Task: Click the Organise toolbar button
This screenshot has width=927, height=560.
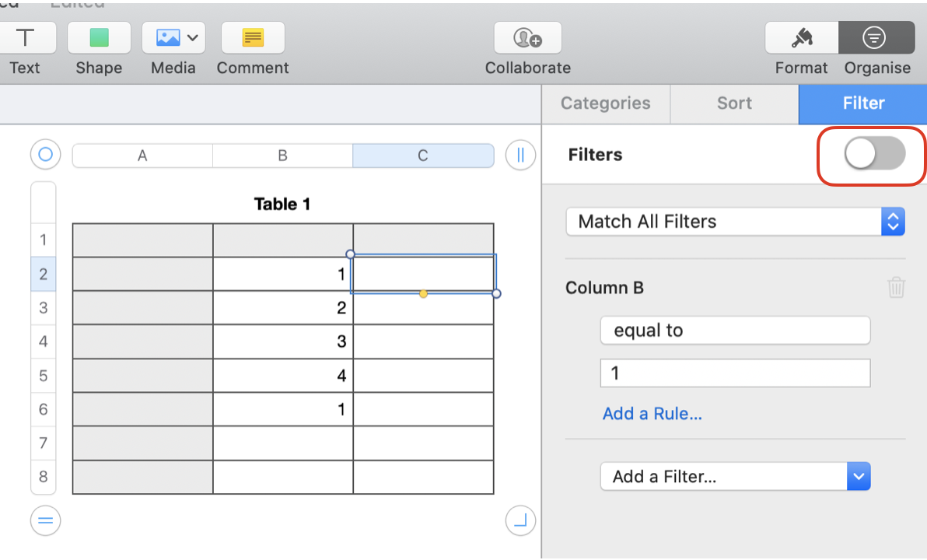Action: click(876, 37)
